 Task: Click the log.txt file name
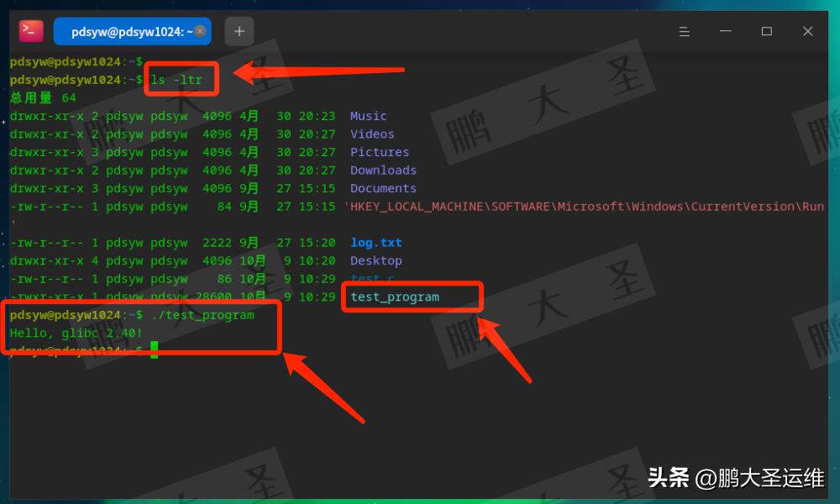pos(376,243)
